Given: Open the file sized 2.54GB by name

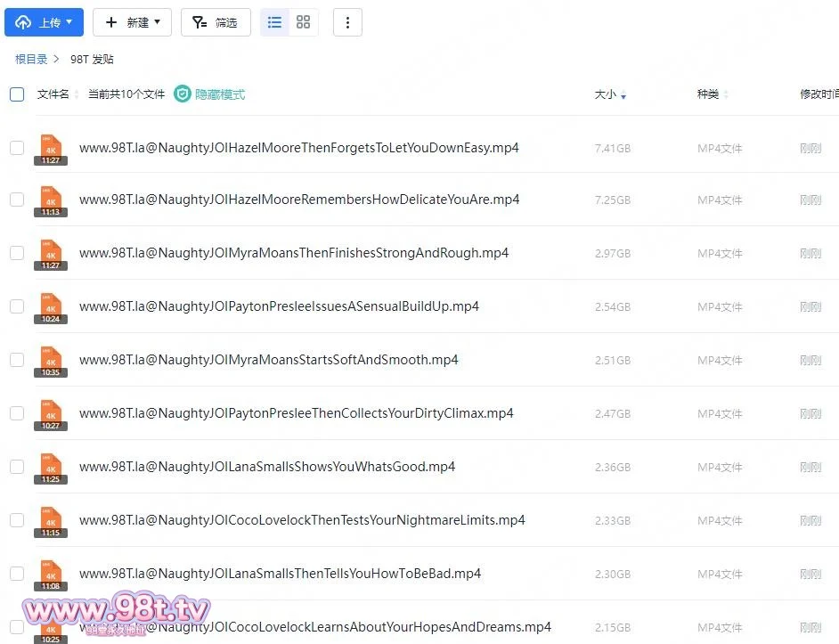Looking at the screenshot, I should click(279, 306).
